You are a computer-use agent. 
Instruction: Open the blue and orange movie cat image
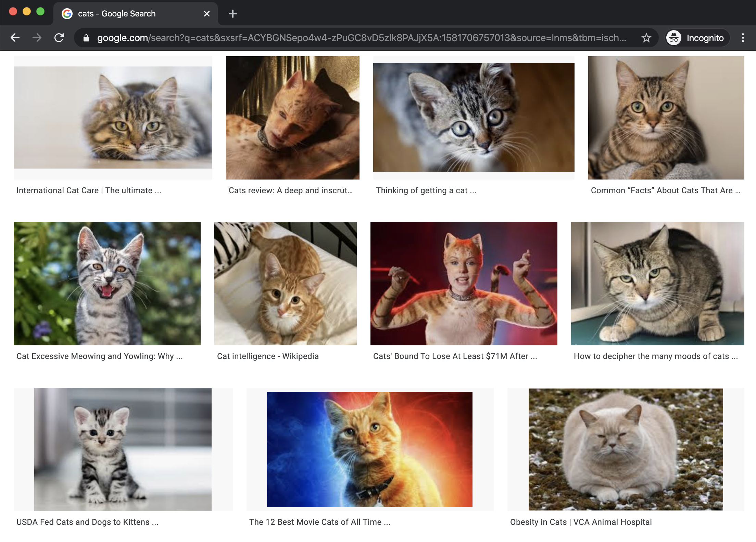click(370, 449)
